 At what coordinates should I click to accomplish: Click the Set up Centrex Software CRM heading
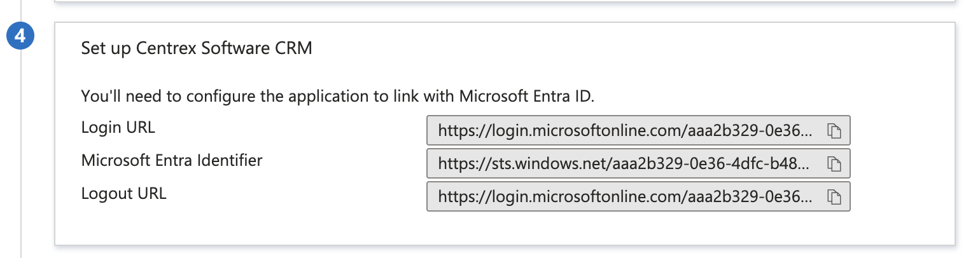point(197,48)
